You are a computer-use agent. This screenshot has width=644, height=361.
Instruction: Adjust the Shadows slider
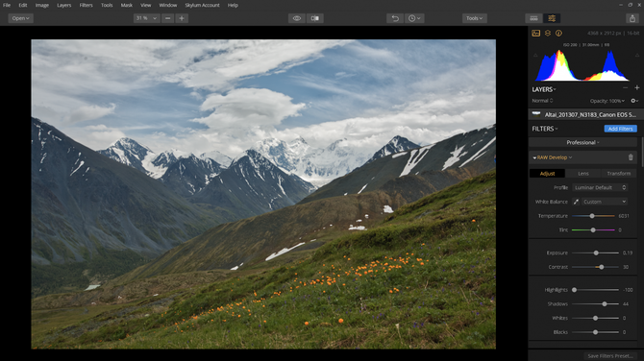click(595, 304)
